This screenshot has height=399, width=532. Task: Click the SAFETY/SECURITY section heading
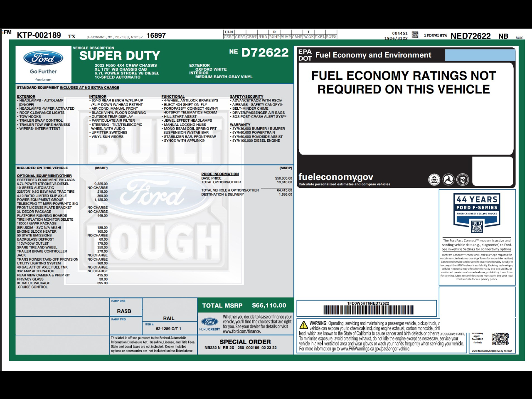click(246, 96)
